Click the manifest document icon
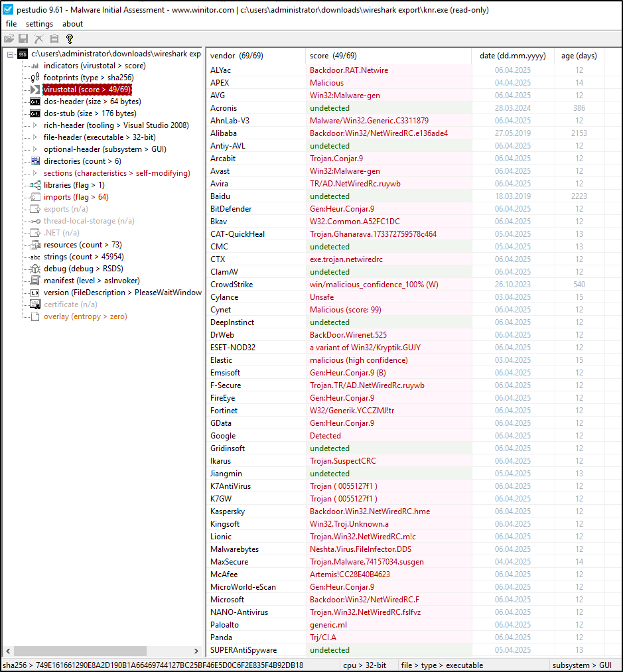The height and width of the screenshot is (672, 623). click(35, 281)
